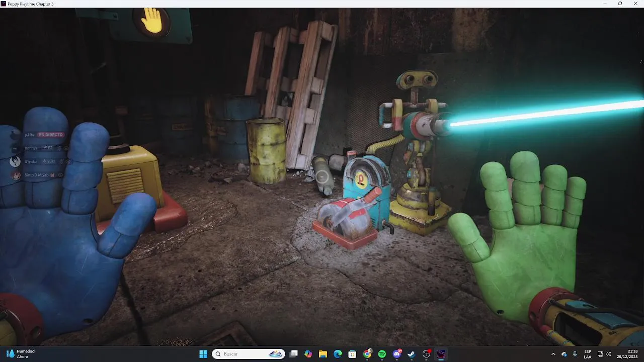The height and width of the screenshot is (362, 644).
Task: Click the Buscar taskbar search box
Action: [249, 354]
